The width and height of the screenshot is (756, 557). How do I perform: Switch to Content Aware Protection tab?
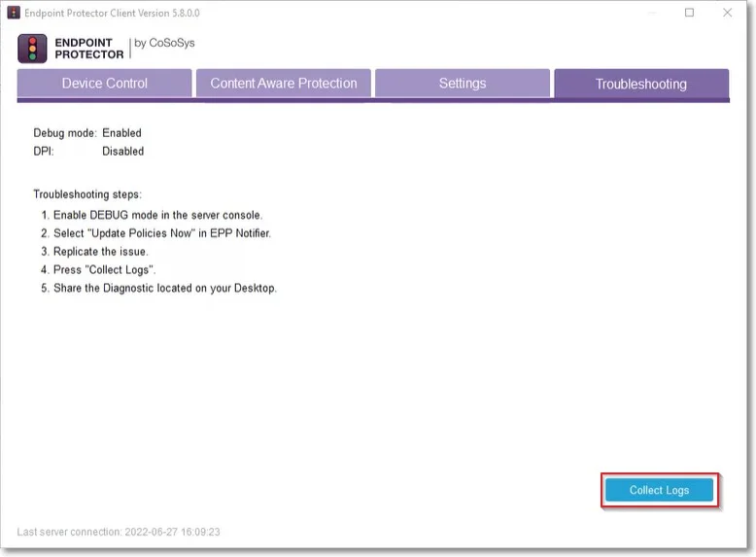[284, 84]
